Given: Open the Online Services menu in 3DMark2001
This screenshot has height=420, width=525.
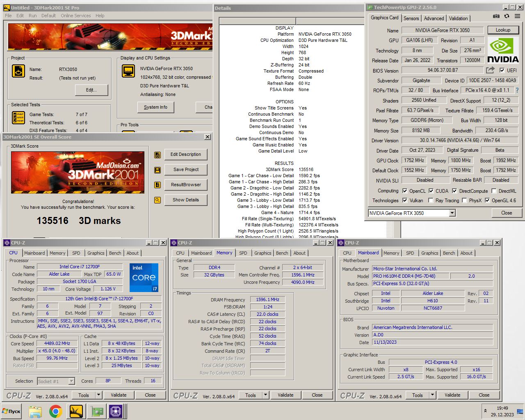Looking at the screenshot, I should point(76,16).
